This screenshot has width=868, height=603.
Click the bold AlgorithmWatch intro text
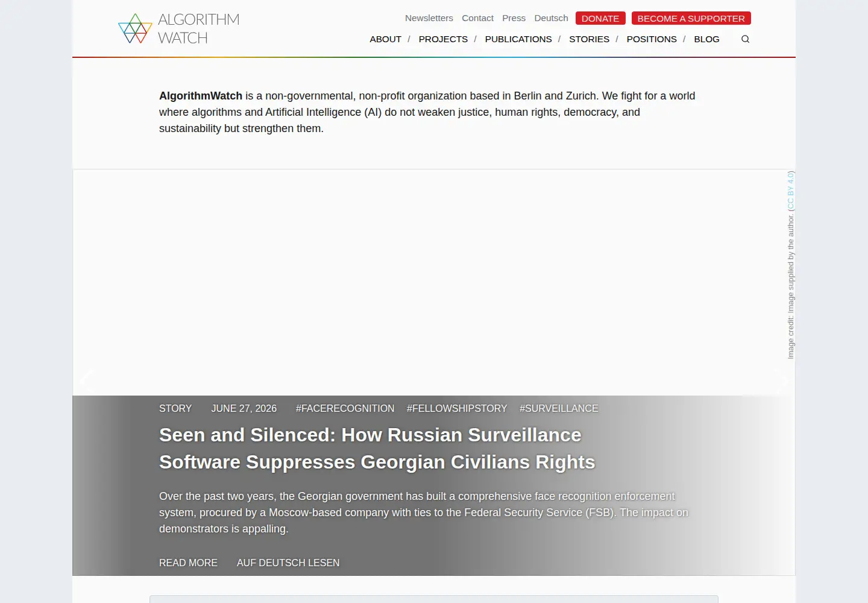point(201,96)
